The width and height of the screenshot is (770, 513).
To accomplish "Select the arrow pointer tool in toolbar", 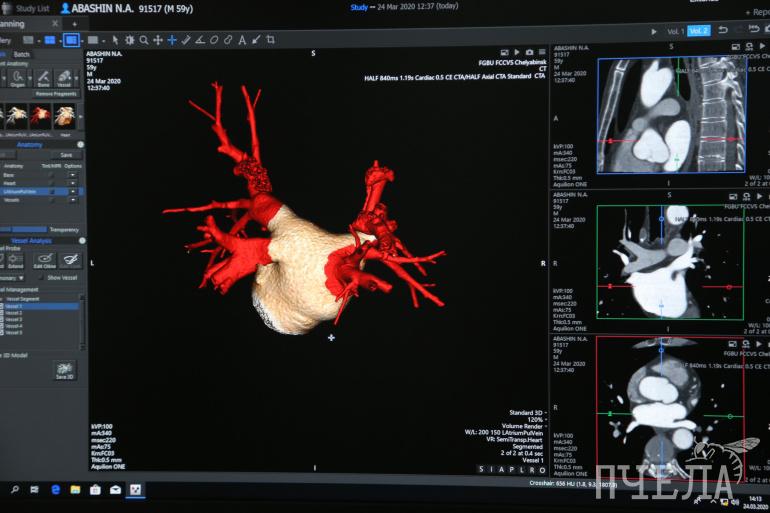I will [x=116, y=40].
